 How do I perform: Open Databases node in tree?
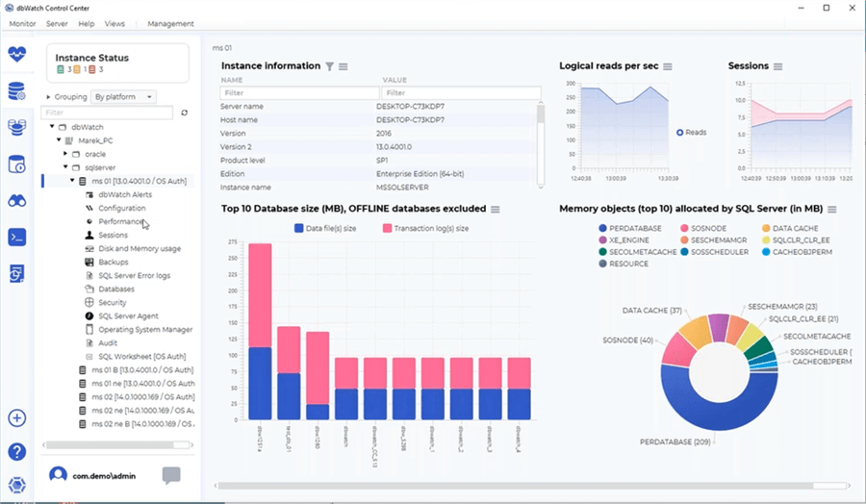(116, 290)
